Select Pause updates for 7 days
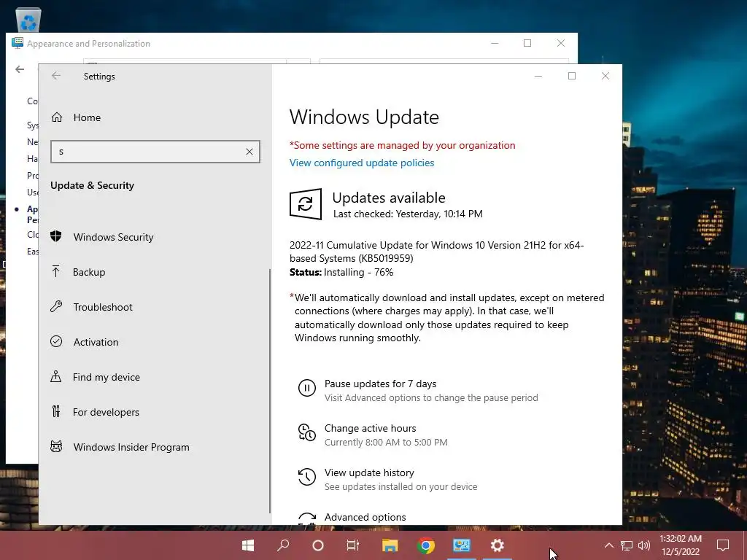Viewport: 747px width, 560px height. [x=380, y=384]
